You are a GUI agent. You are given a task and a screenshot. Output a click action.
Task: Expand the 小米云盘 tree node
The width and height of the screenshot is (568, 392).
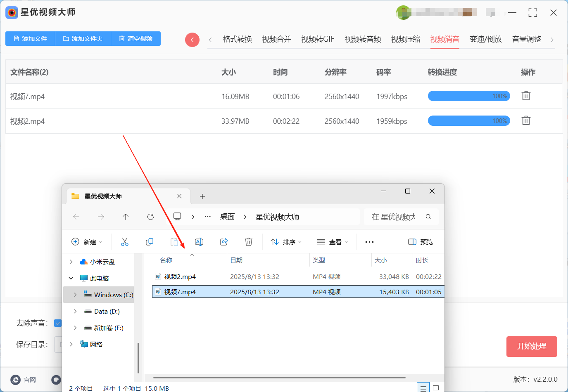(x=71, y=262)
